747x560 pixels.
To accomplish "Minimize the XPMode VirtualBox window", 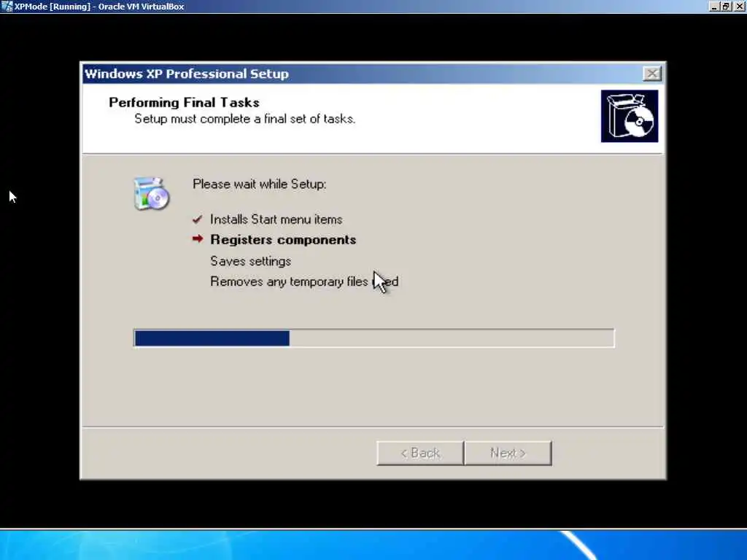I will click(x=713, y=6).
